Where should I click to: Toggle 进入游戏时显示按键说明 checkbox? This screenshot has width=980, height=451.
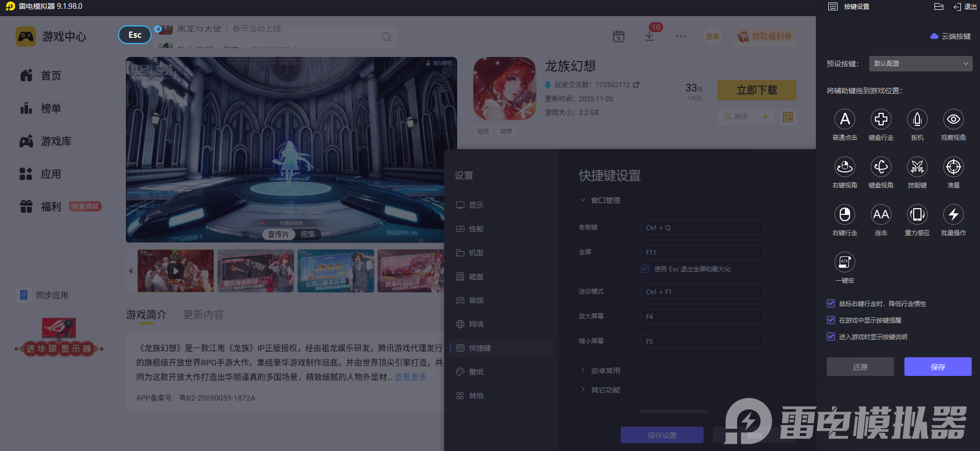(x=831, y=337)
